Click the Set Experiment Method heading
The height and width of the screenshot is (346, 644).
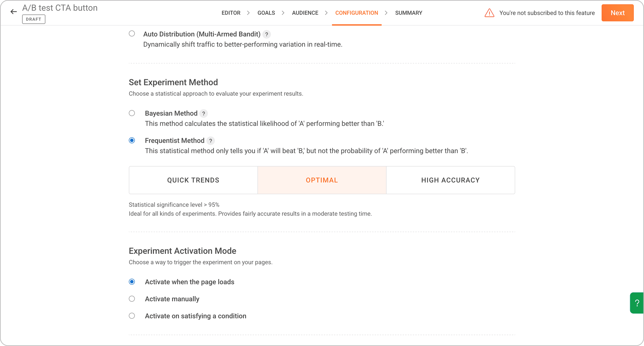click(x=173, y=82)
